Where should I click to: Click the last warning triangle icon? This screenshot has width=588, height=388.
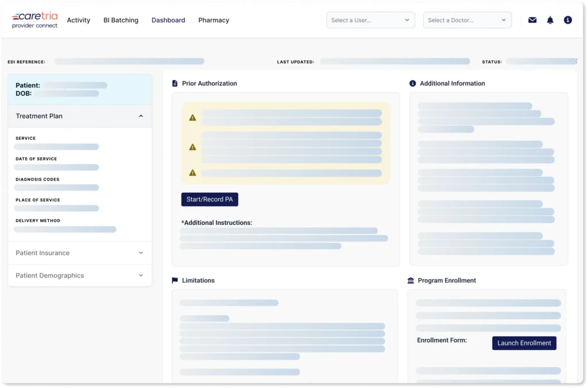192,173
